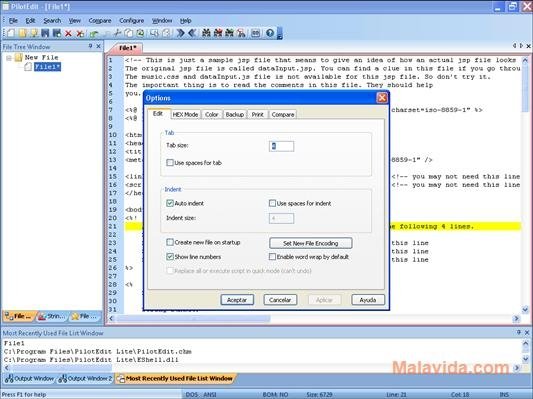Click the Ayuda button
The width and height of the screenshot is (533, 399).
368,300
